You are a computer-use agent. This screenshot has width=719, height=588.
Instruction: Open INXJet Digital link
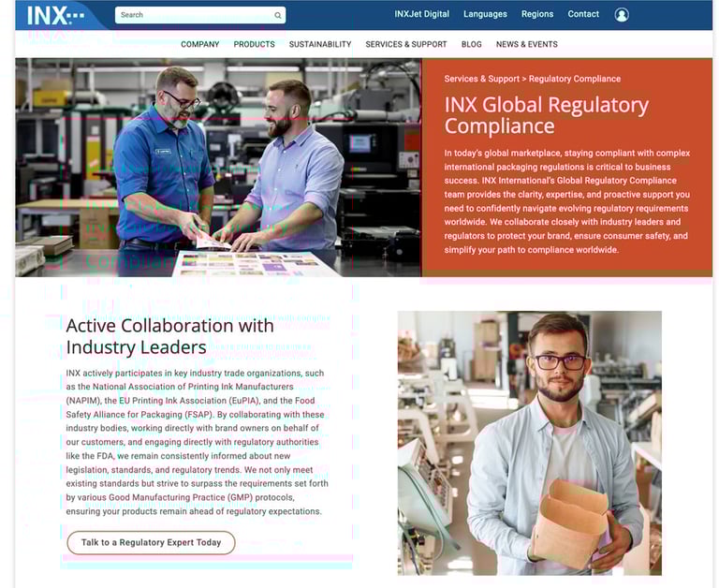[422, 14]
